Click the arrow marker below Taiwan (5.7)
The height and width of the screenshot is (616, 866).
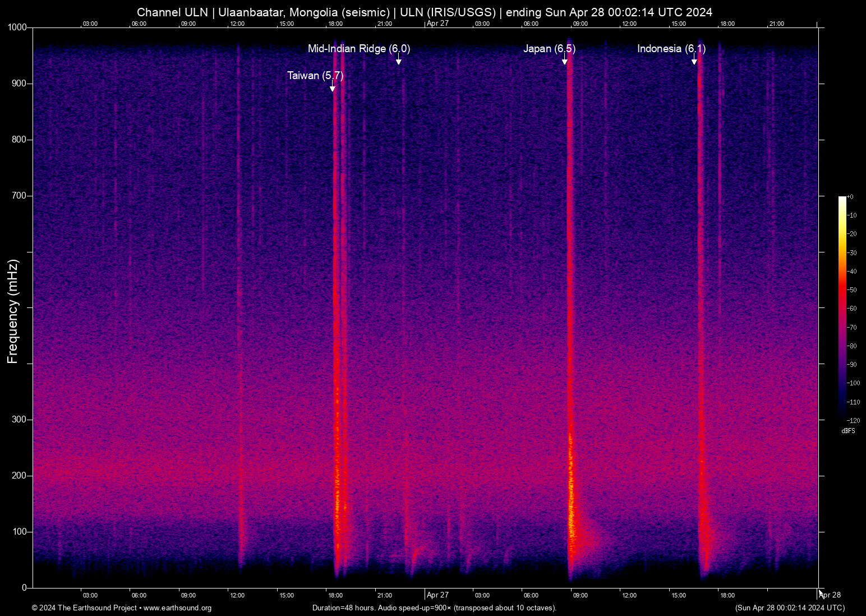(x=333, y=87)
